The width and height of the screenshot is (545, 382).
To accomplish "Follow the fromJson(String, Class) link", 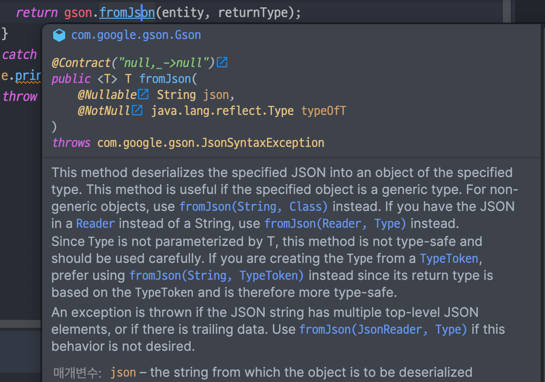I will coord(253,206).
